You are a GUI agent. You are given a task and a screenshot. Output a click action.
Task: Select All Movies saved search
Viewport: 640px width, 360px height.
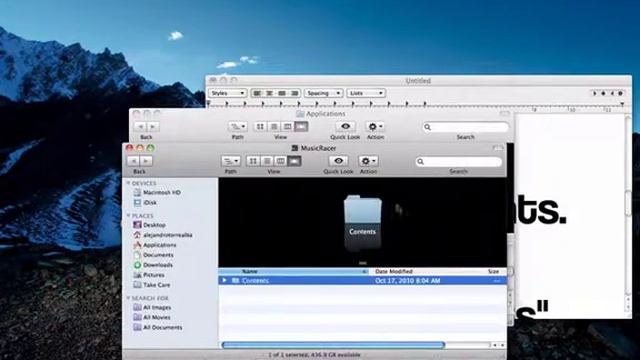[152, 317]
